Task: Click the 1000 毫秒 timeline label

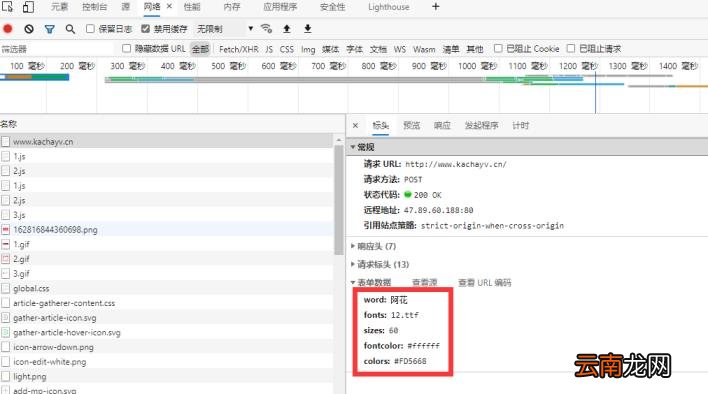Action: (477, 66)
